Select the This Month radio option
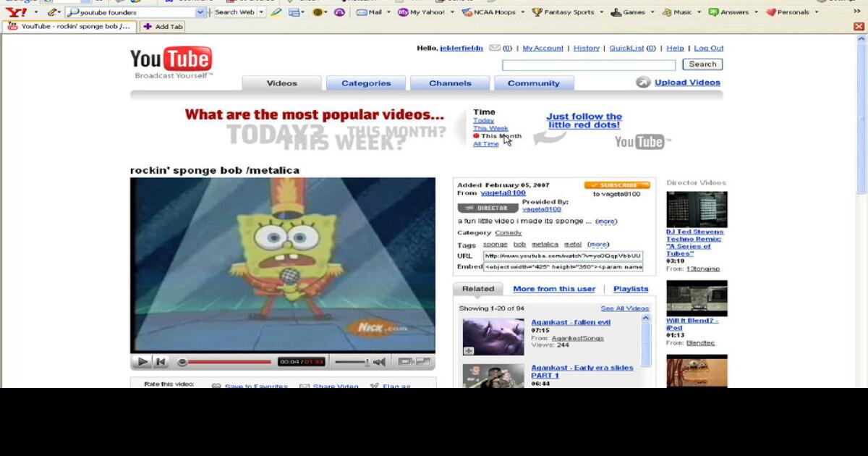Image resolution: width=868 pixels, height=456 pixels. tap(476, 136)
